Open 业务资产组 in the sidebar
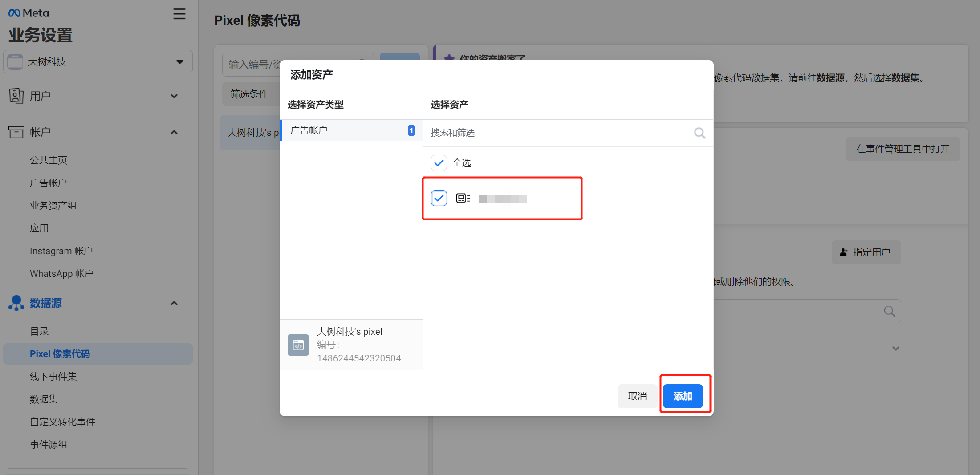980x475 pixels. pyautogui.click(x=53, y=205)
